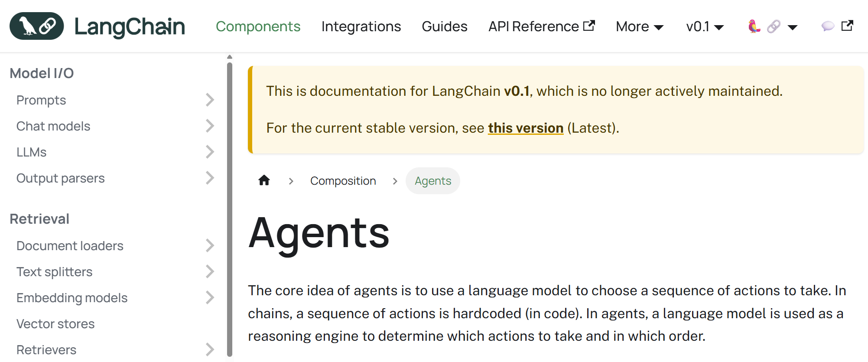Expand the Output parsers chevron
The width and height of the screenshot is (868, 362).
[210, 178]
